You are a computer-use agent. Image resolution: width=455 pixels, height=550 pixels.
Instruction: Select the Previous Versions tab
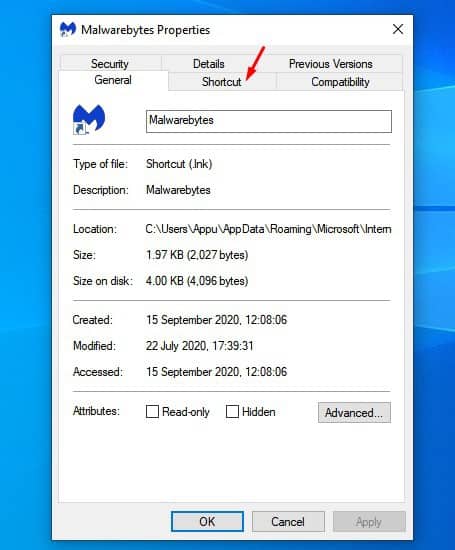pos(330,64)
